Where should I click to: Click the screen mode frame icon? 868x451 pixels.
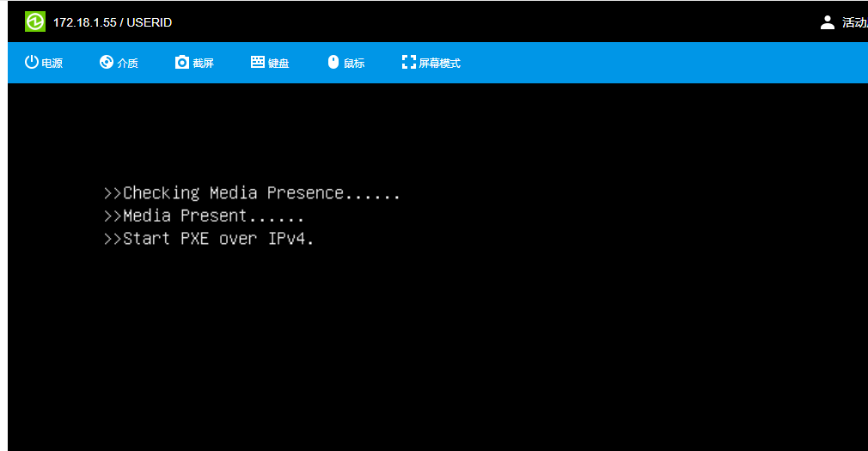click(409, 62)
